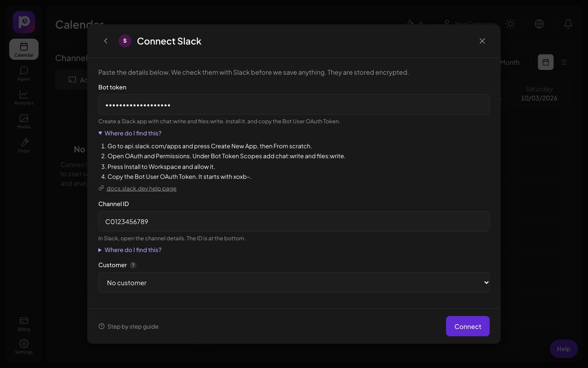This screenshot has width=588, height=368.
Task: Open Billing in the sidebar
Action: point(24,324)
